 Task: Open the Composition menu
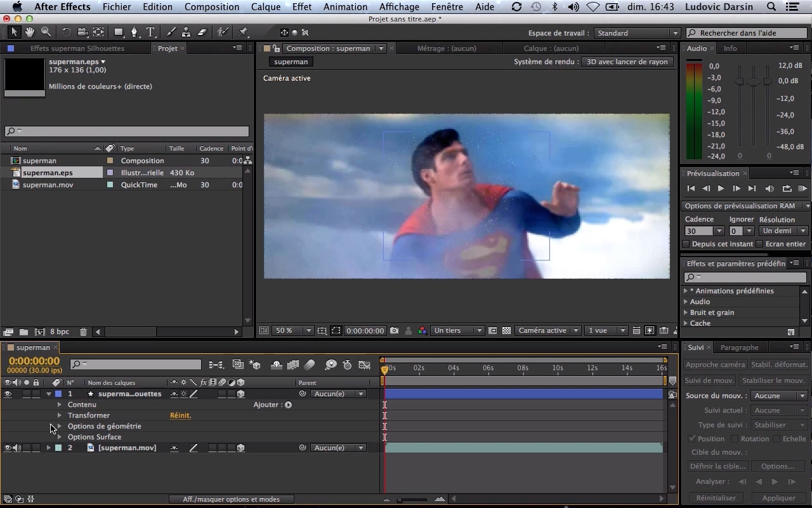click(212, 7)
